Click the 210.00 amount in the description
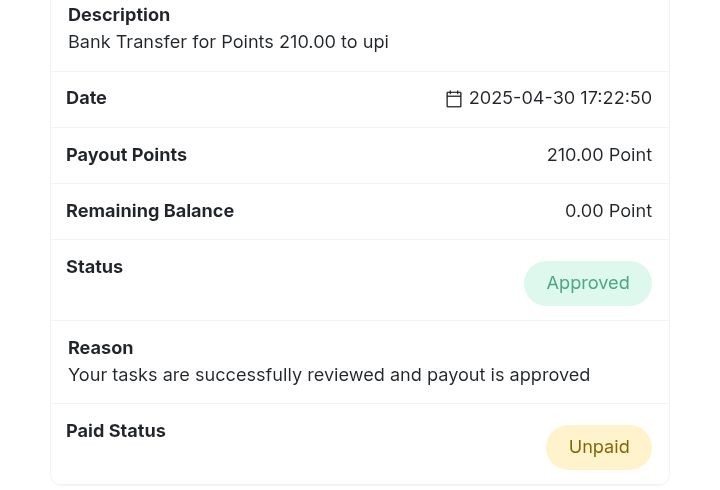 [307, 42]
